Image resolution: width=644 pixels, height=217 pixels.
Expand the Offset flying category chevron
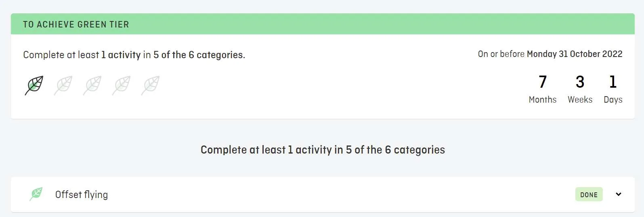[x=618, y=194]
